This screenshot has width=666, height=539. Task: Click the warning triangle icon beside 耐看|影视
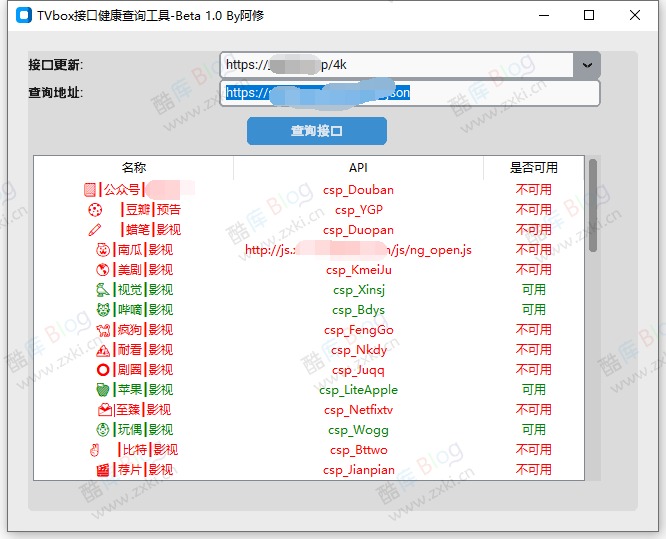[103, 350]
